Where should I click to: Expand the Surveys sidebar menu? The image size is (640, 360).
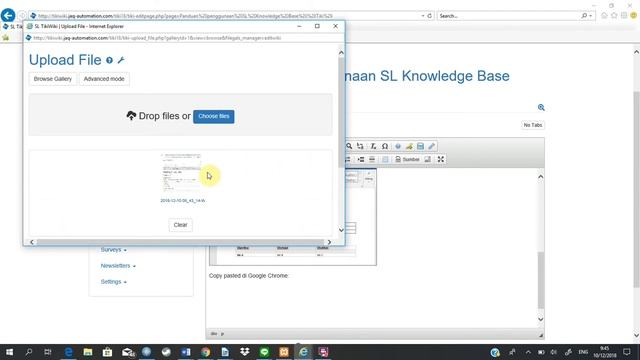(x=113, y=249)
